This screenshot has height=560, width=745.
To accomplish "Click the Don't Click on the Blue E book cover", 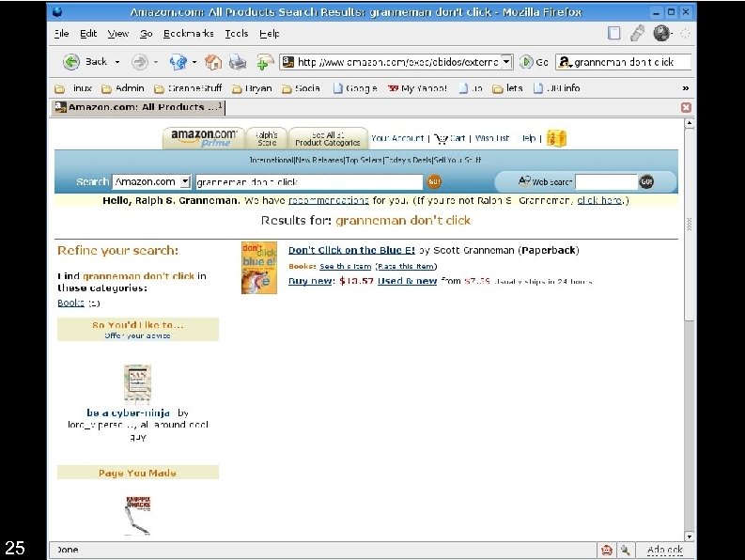I will pos(259,268).
